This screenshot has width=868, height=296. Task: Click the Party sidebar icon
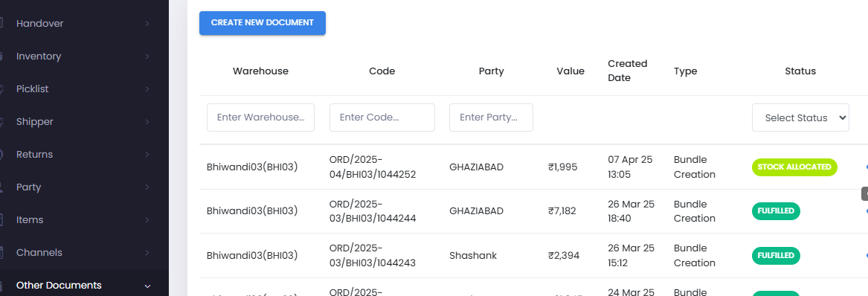tap(1, 187)
